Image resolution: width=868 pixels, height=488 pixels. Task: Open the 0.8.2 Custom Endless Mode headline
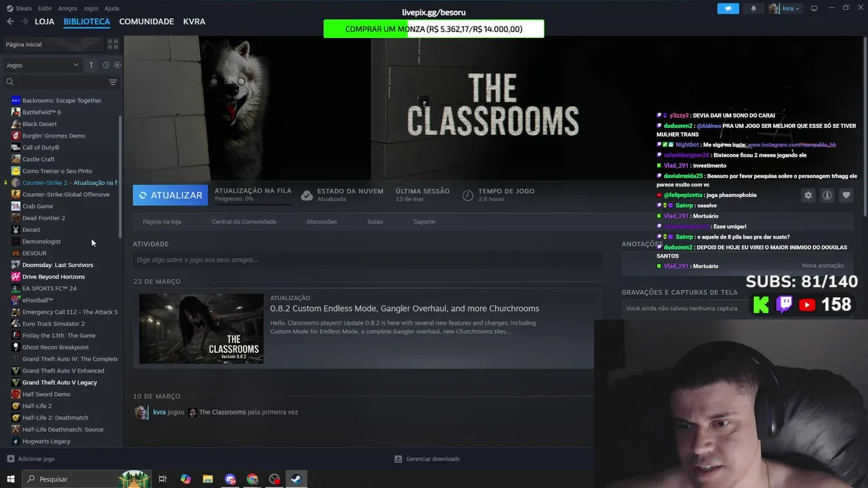coord(404,308)
